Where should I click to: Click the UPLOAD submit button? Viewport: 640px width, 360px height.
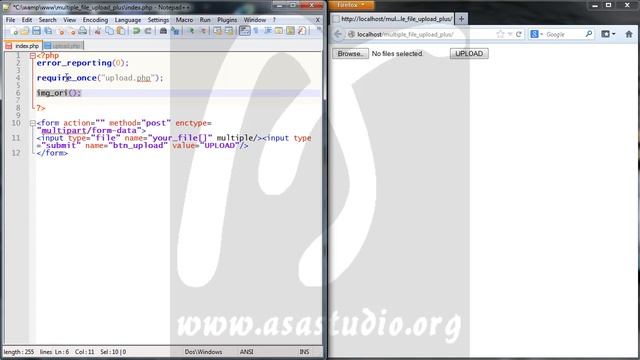[x=469, y=53]
